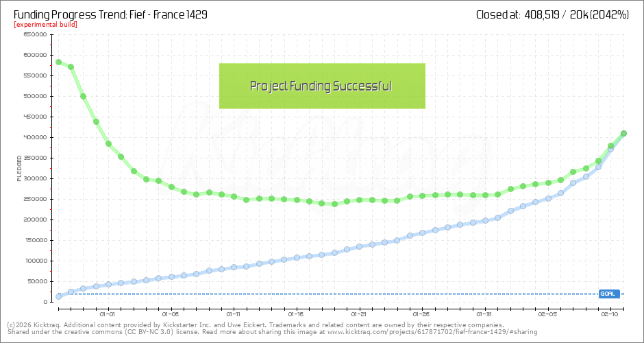Viewport: 644px width, 343px height.
Task: Click the highest green trend point at far left
Action: pyautogui.click(x=58, y=62)
